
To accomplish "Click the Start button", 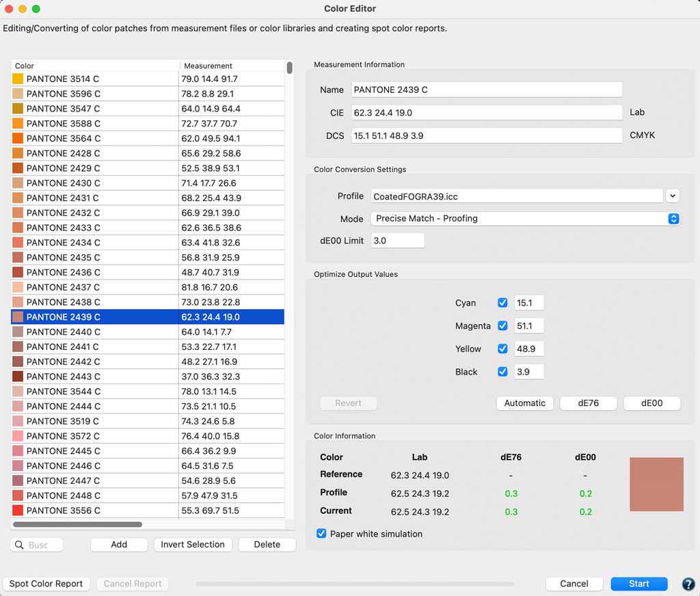I will click(639, 584).
